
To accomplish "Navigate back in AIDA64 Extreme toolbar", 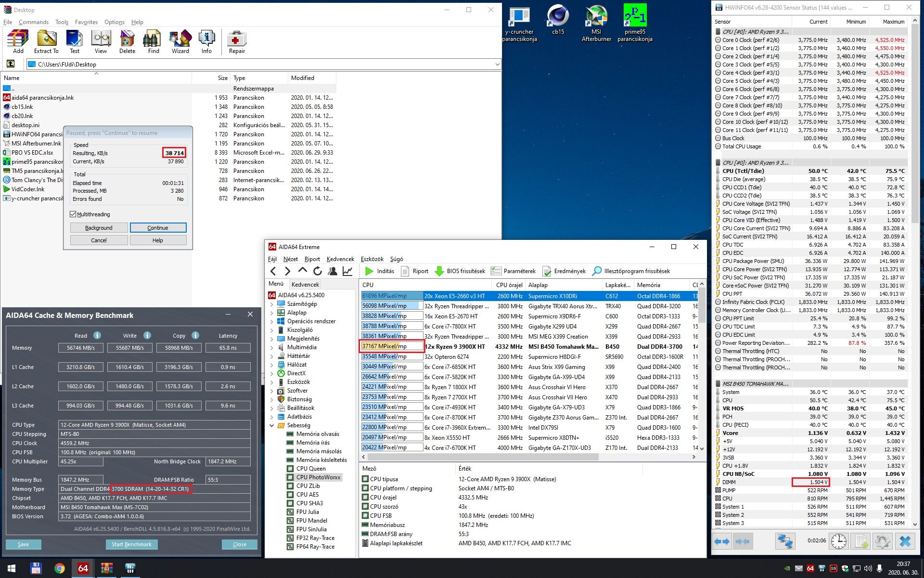I will coord(273,271).
